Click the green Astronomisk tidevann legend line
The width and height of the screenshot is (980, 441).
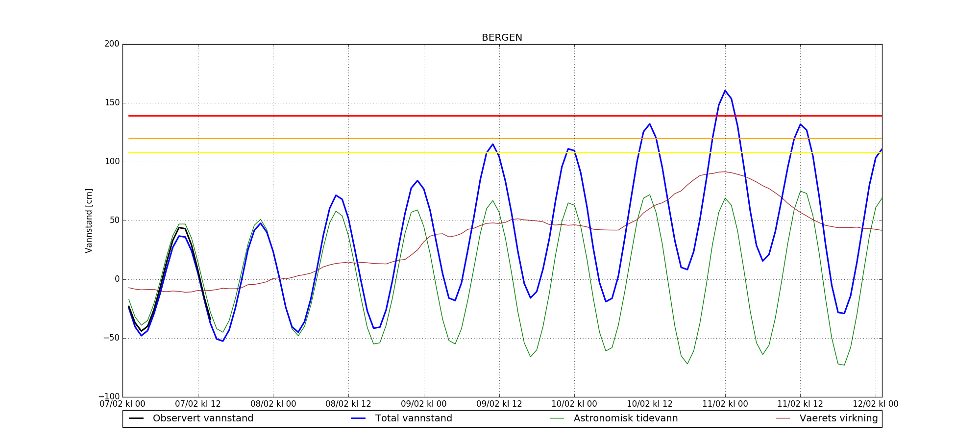(557, 418)
